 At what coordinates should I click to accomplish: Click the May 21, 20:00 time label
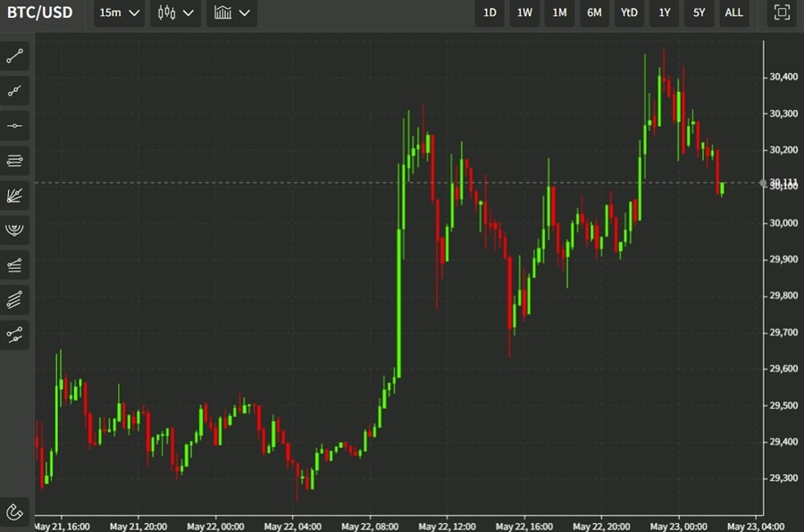pyautogui.click(x=138, y=527)
